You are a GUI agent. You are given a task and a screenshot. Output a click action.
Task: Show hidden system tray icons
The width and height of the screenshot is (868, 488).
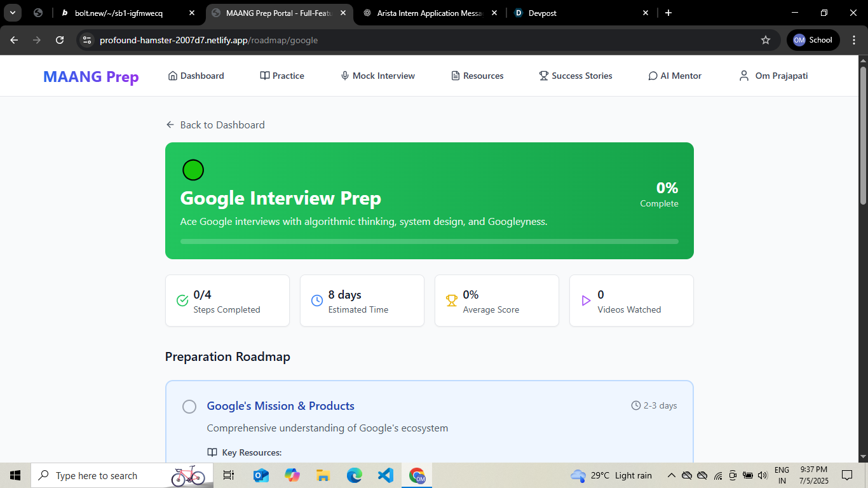(671, 475)
